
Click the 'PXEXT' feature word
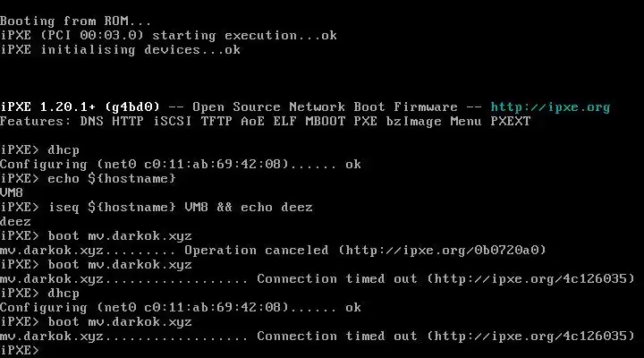tap(511, 122)
